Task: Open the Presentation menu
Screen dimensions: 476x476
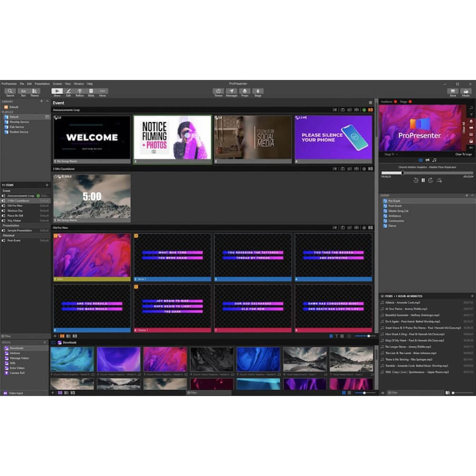Action: 43,83
